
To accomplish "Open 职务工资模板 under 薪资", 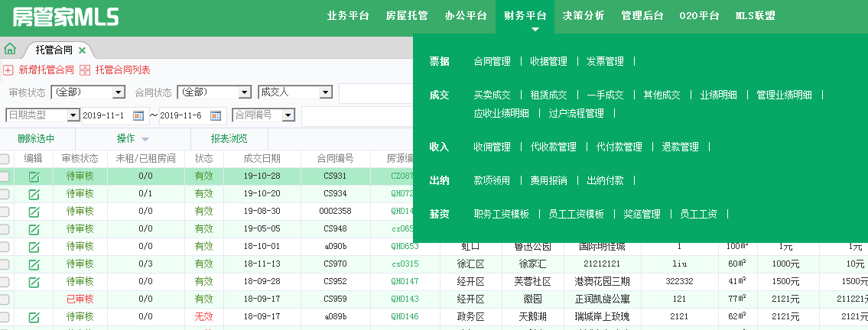I will coord(502,215).
